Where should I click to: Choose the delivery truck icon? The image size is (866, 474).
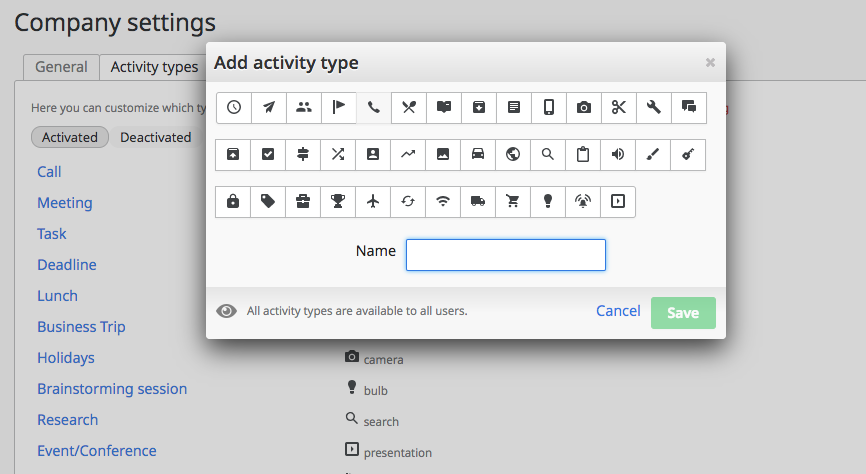pos(478,201)
